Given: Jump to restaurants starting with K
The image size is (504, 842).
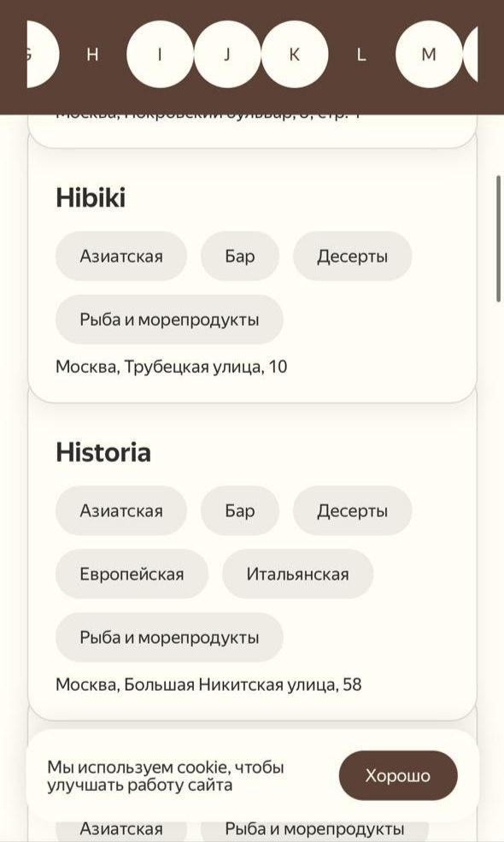Looking at the screenshot, I should coord(294,54).
